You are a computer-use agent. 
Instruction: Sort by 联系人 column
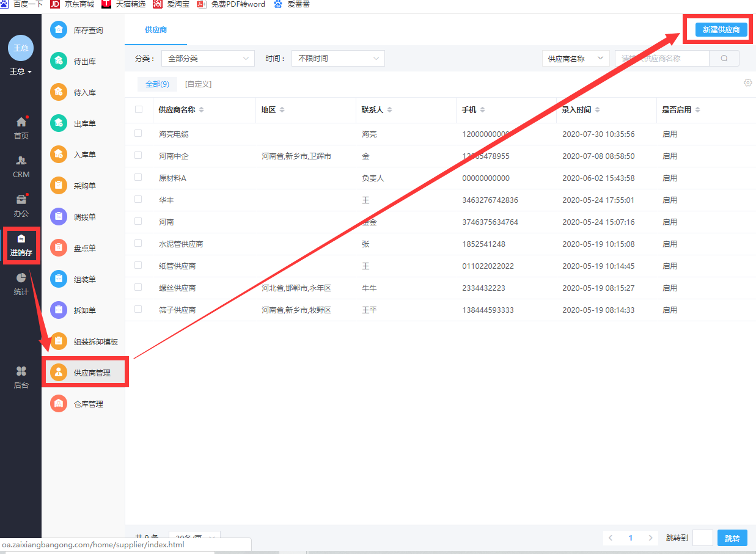390,110
